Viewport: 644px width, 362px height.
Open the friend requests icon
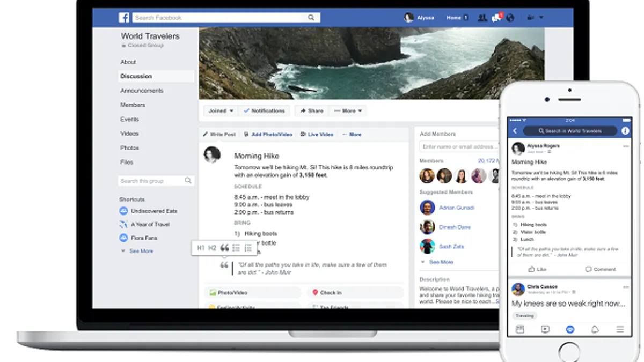click(482, 18)
